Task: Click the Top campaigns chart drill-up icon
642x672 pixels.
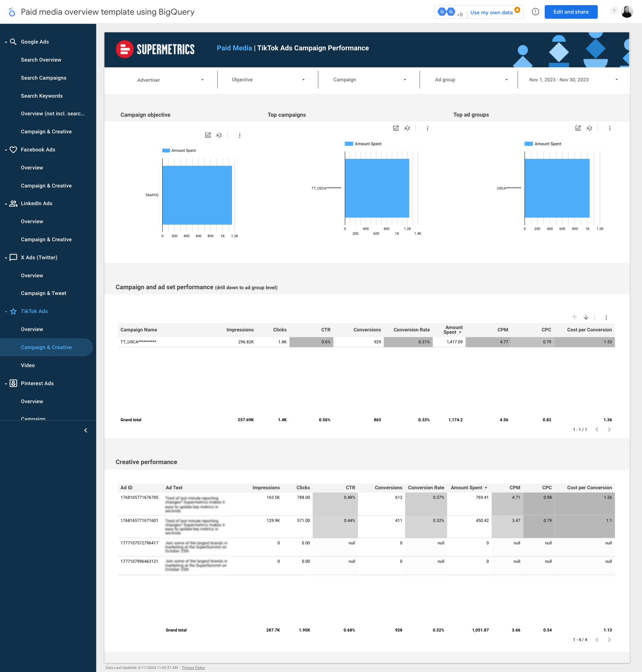Action: (396, 128)
